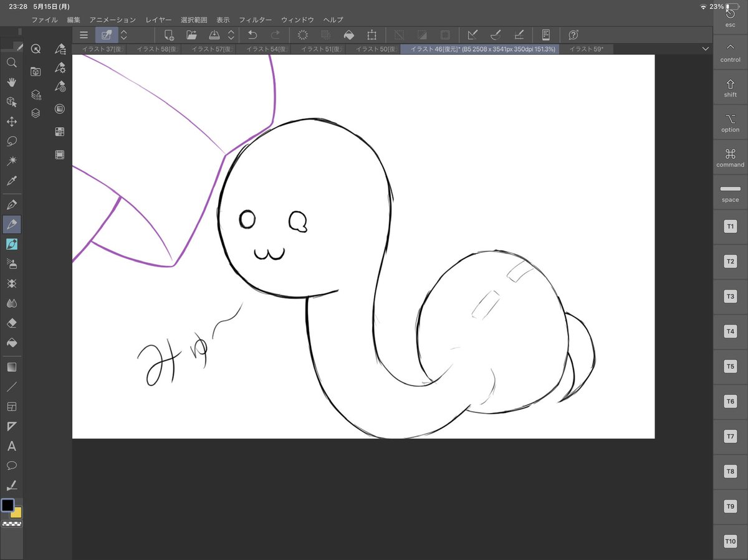The height and width of the screenshot is (560, 748).
Task: Select the Hand move-canvas tool
Action: click(x=11, y=82)
